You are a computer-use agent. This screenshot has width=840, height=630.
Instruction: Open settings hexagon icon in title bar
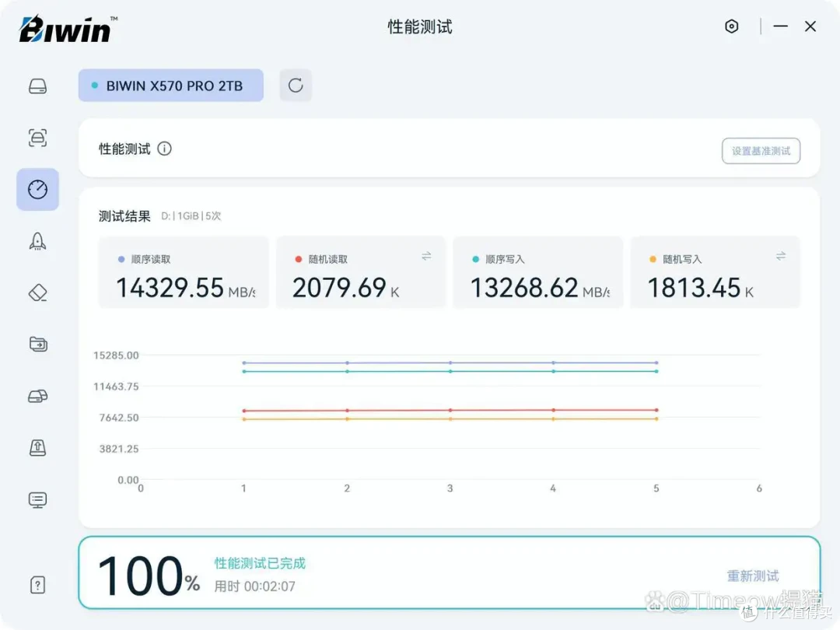pos(731,26)
